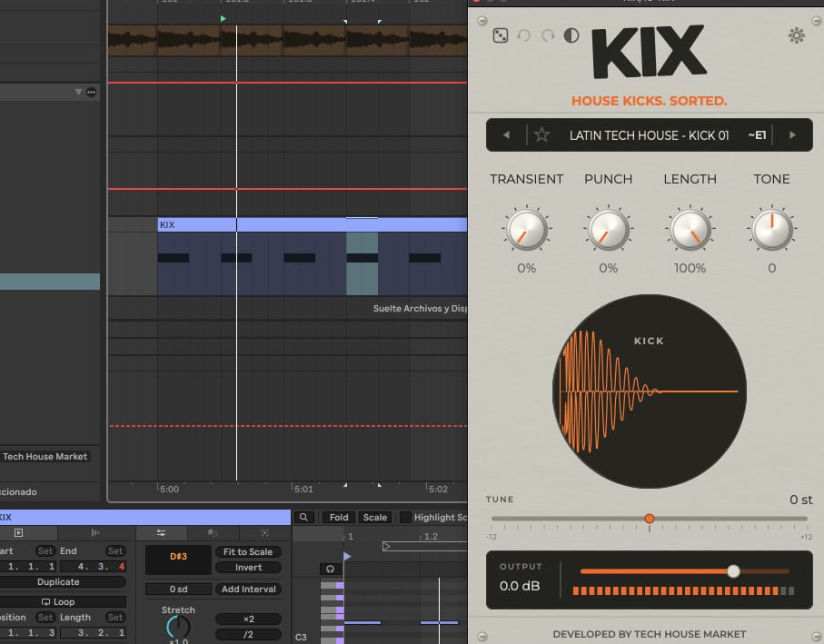Click Add Interval button
The width and height of the screenshot is (824, 644).
coord(248,590)
